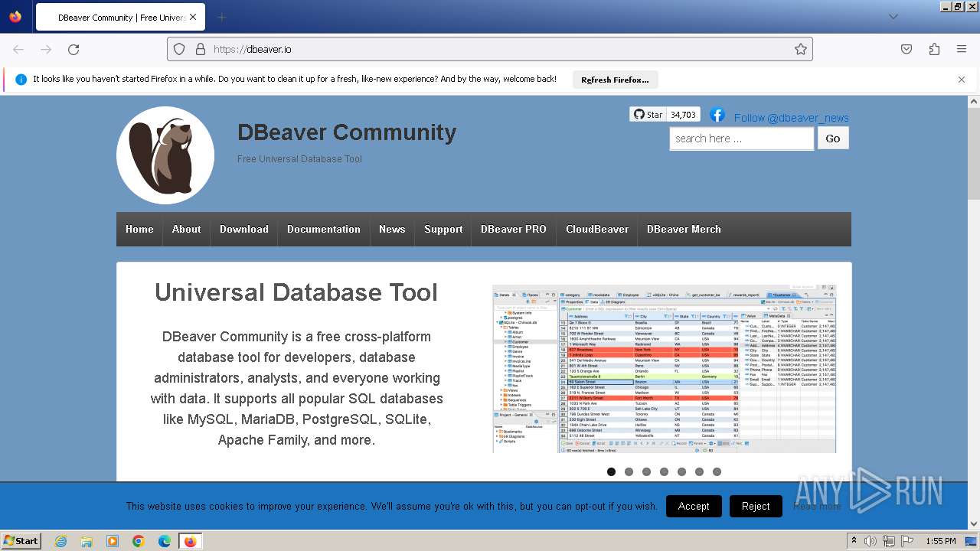Viewport: 980px width, 551px height.
Task: Close the DBeaver Community tab
Action: pyautogui.click(x=192, y=17)
